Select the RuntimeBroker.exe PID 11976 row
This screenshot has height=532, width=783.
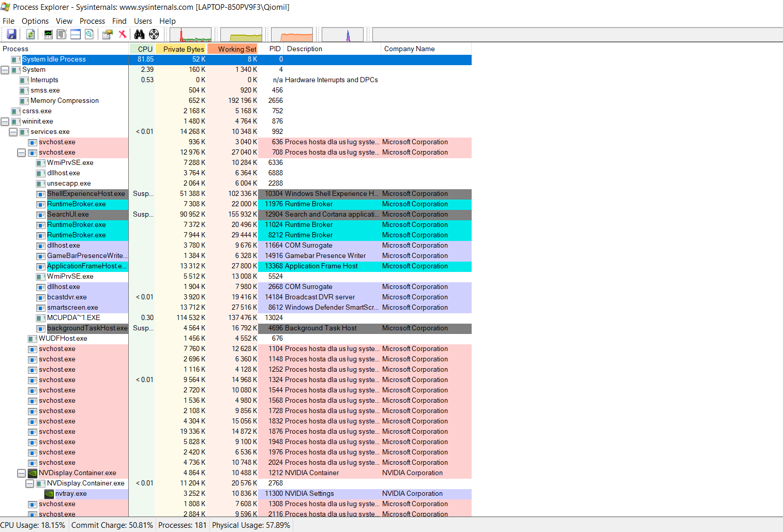coord(236,204)
